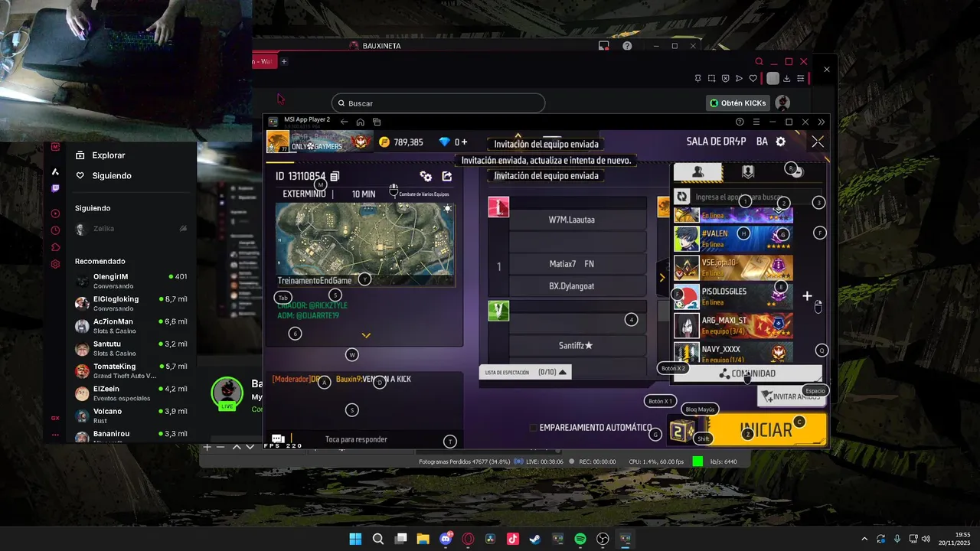
Task: Open the chat bubble icon
Action: (x=278, y=439)
